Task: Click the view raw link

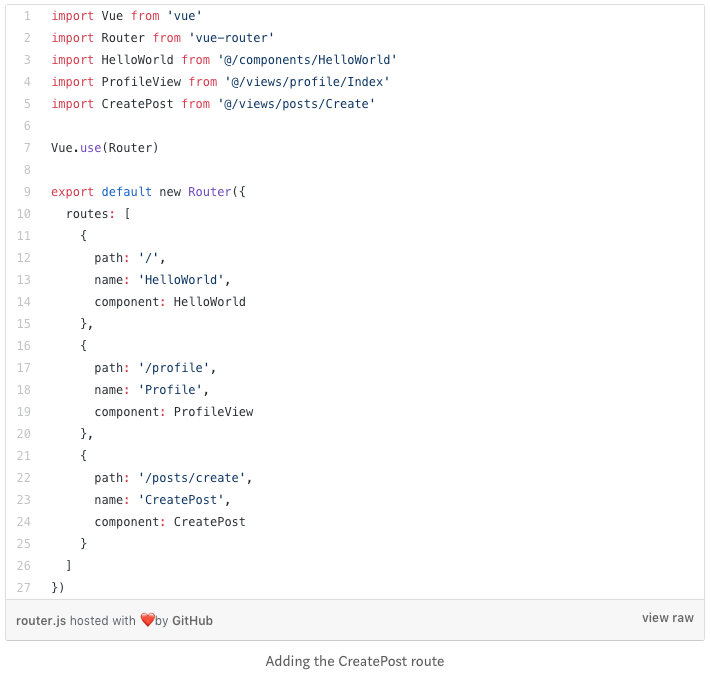Action: click(x=667, y=618)
